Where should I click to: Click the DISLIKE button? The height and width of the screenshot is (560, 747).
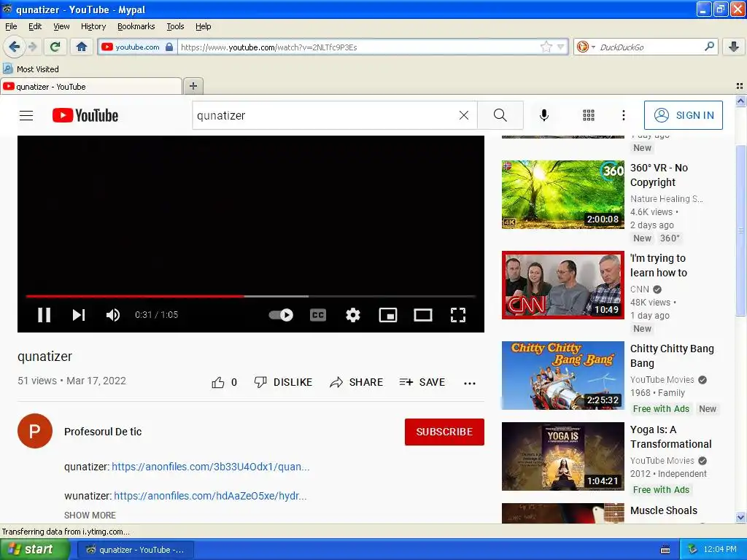click(x=284, y=382)
